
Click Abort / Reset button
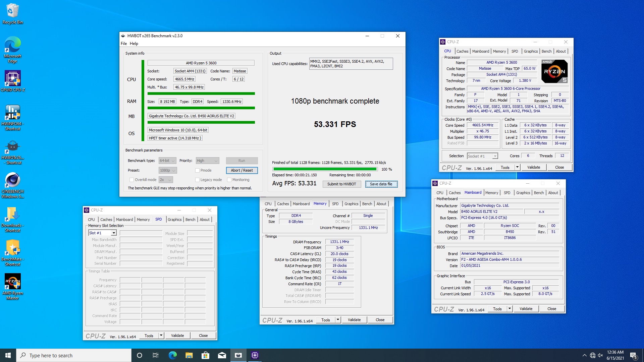point(242,170)
